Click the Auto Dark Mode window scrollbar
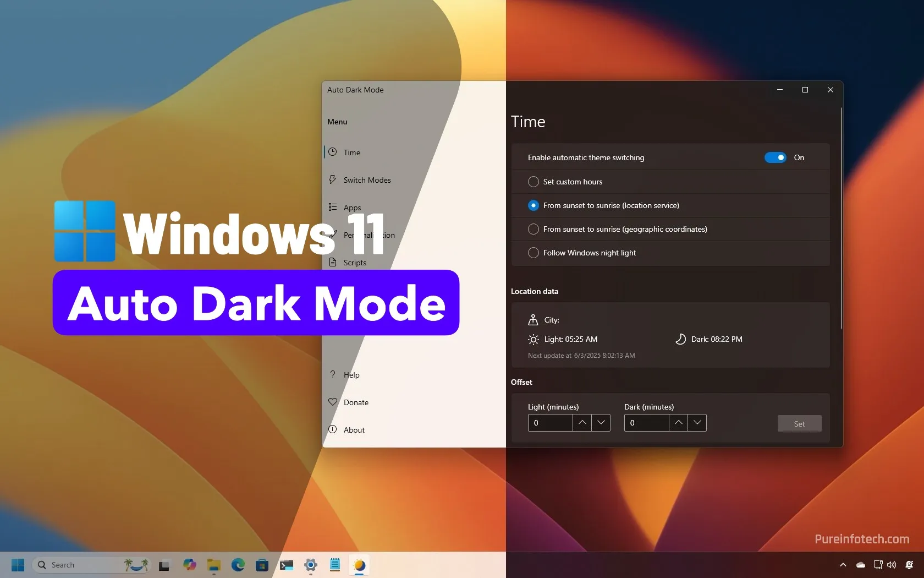924x578 pixels. pyautogui.click(x=841, y=219)
